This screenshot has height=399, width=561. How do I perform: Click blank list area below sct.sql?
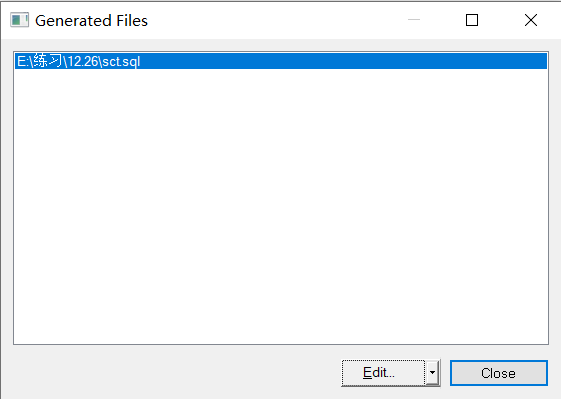click(x=281, y=206)
